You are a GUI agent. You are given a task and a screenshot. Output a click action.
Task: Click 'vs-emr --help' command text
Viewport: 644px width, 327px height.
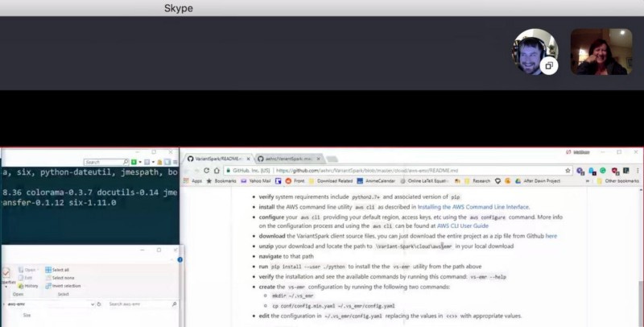click(x=488, y=277)
